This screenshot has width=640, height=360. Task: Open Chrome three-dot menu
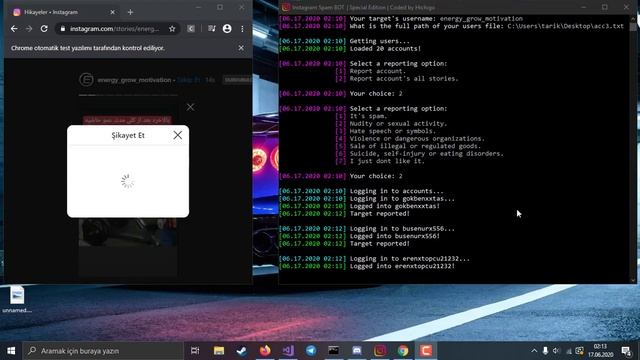click(242, 29)
